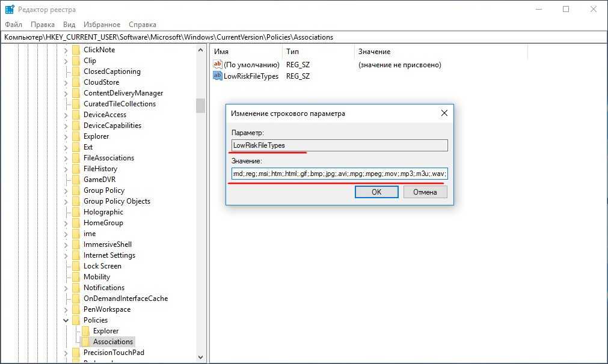
Task: Expand the ClickNote tree node
Action: 66,50
